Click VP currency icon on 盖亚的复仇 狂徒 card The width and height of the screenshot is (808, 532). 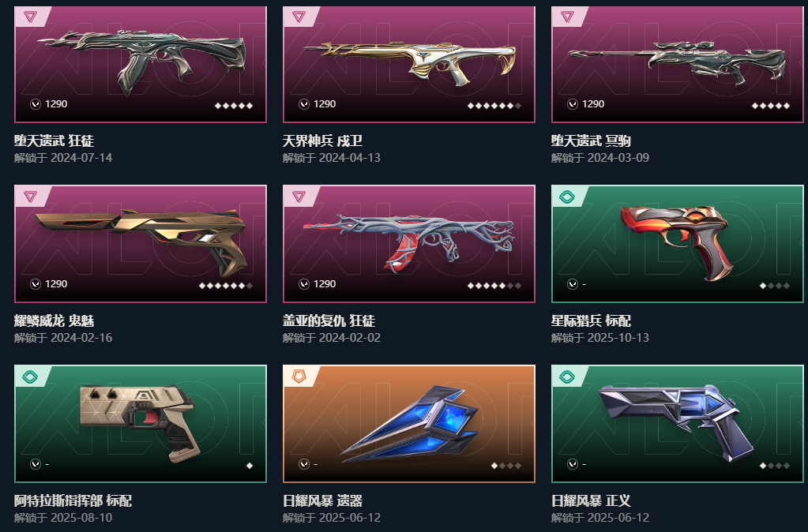coord(304,284)
